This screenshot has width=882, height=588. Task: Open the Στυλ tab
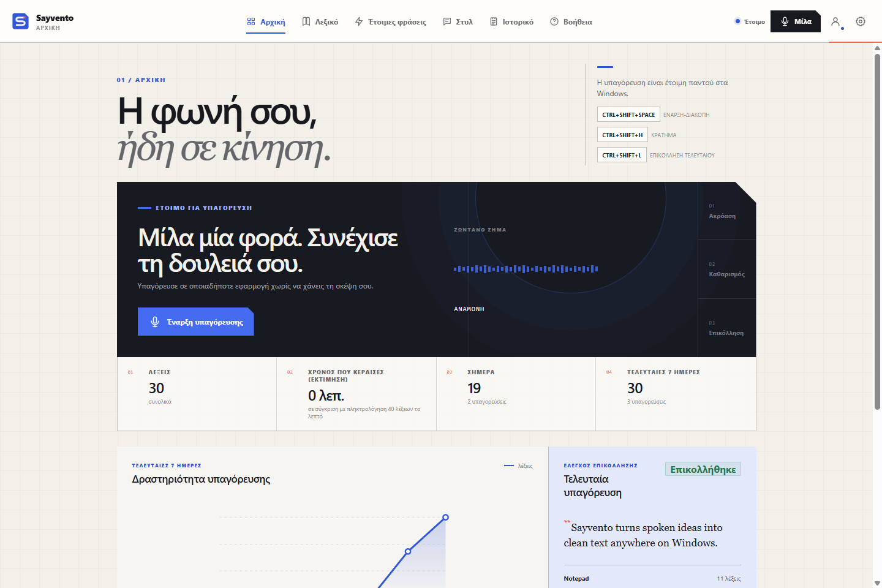458,22
